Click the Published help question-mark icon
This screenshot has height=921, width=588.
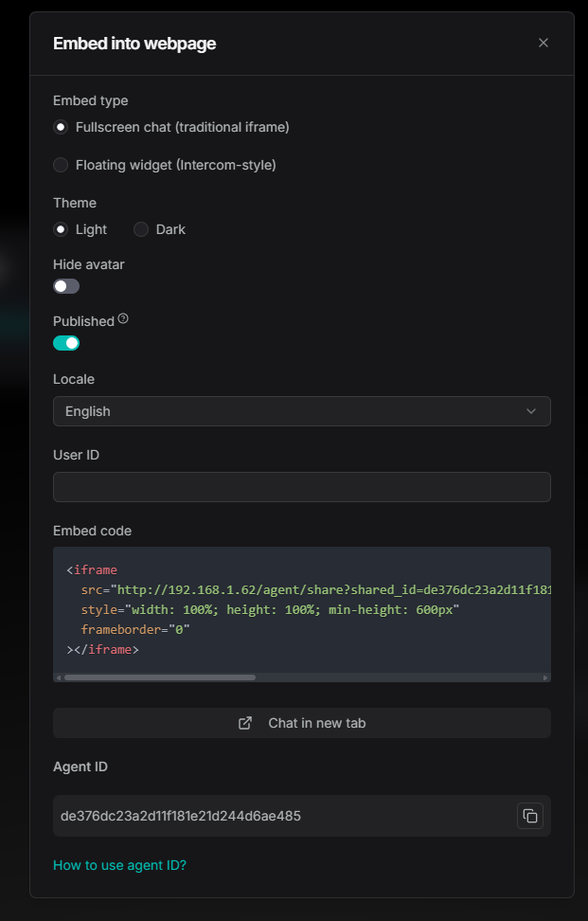pyautogui.click(x=123, y=319)
